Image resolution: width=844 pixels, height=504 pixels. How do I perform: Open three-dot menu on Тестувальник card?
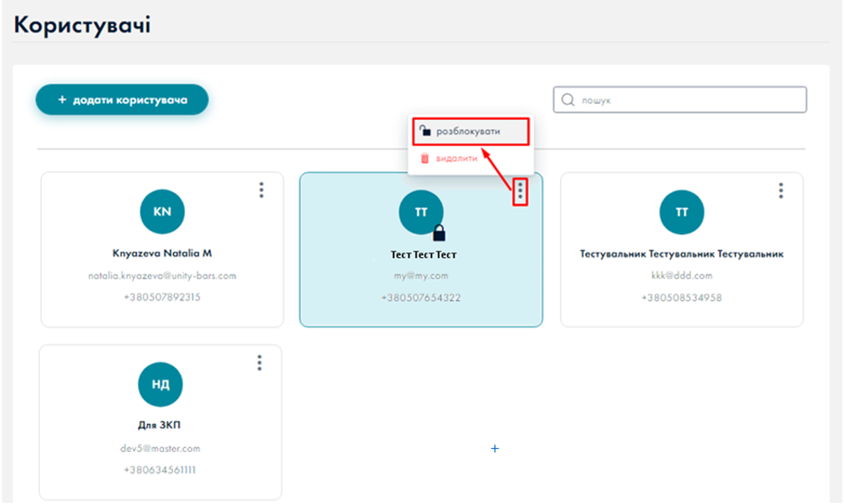(781, 190)
